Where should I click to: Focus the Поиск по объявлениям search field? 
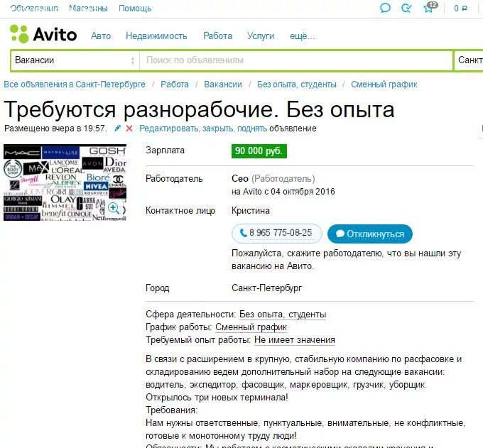click(296, 60)
